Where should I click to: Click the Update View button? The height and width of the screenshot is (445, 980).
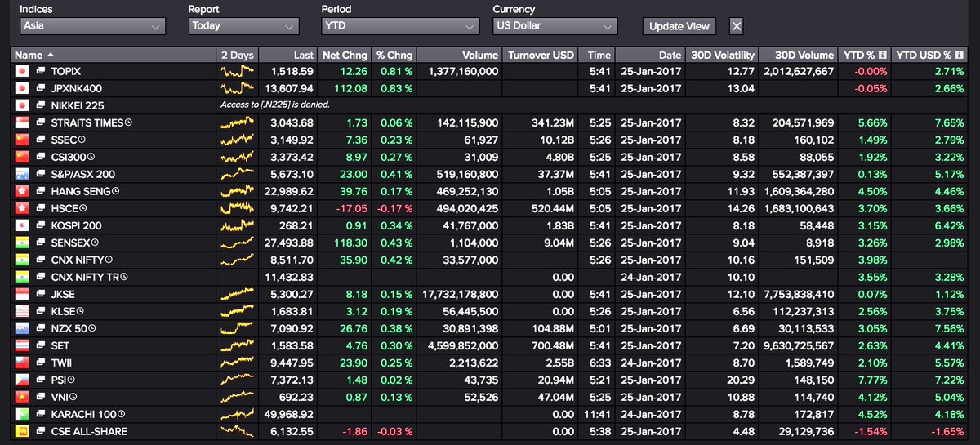point(679,26)
